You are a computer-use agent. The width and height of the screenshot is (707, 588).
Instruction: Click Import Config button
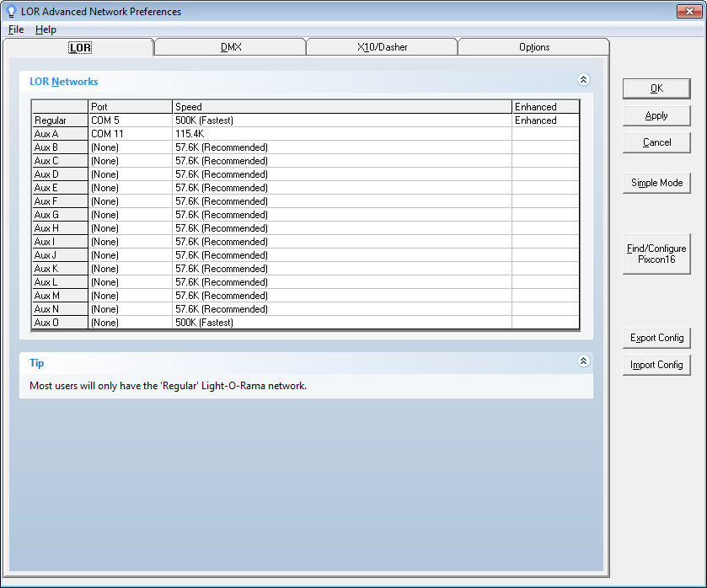656,365
